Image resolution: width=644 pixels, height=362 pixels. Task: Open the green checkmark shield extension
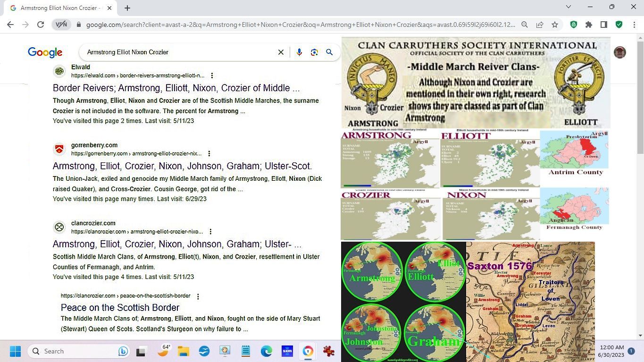pos(619,25)
